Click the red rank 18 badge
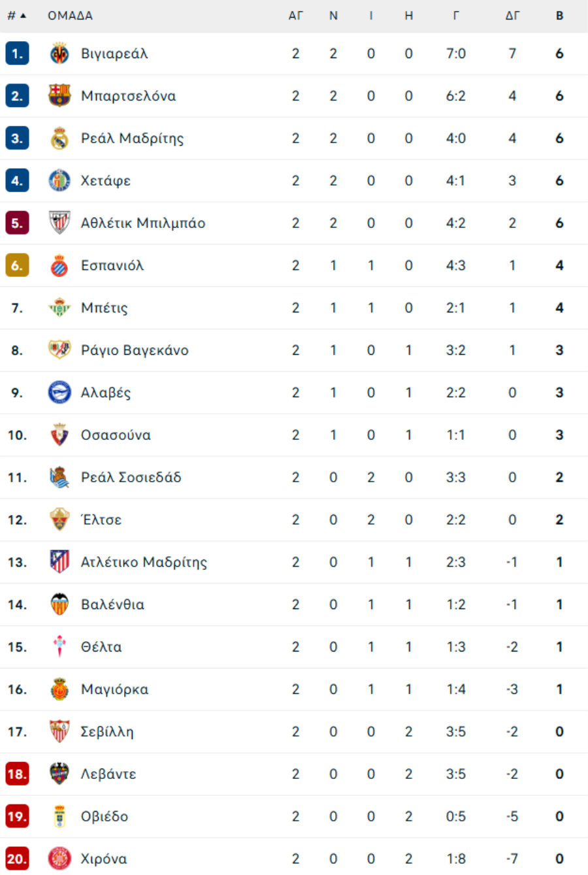 [x=17, y=774]
